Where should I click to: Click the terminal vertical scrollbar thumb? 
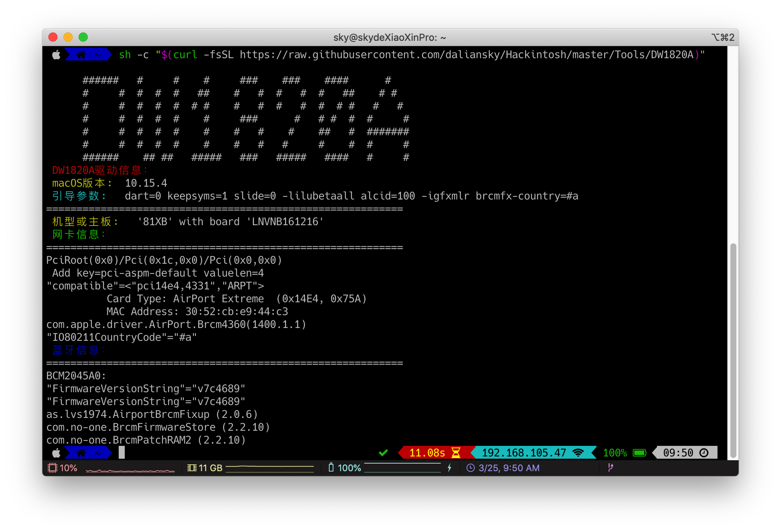(x=733, y=351)
